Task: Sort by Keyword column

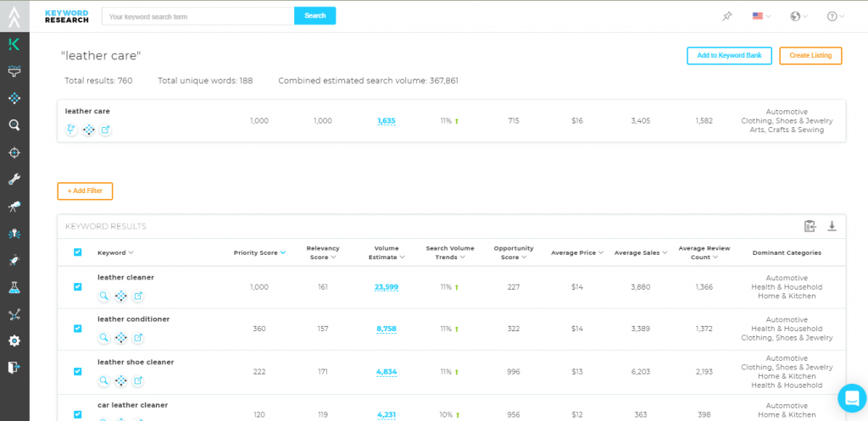Action: coord(115,252)
